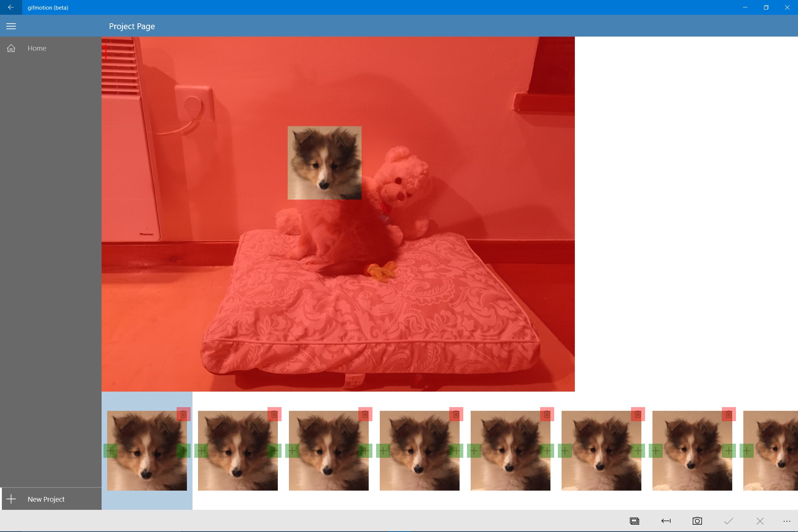Viewport: 798px width, 532px height.
Task: Go back using the title bar arrow
Action: click(11, 7)
